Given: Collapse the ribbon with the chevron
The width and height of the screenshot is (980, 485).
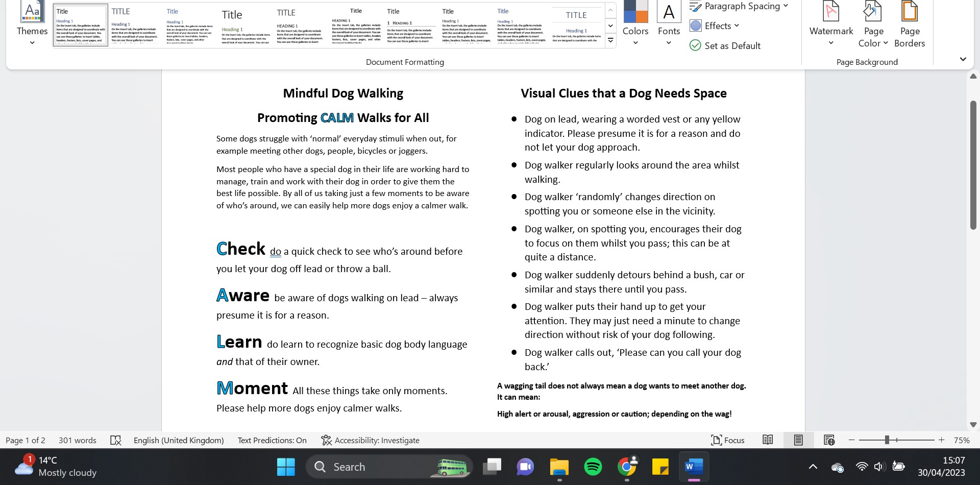Looking at the screenshot, I should click(x=963, y=59).
